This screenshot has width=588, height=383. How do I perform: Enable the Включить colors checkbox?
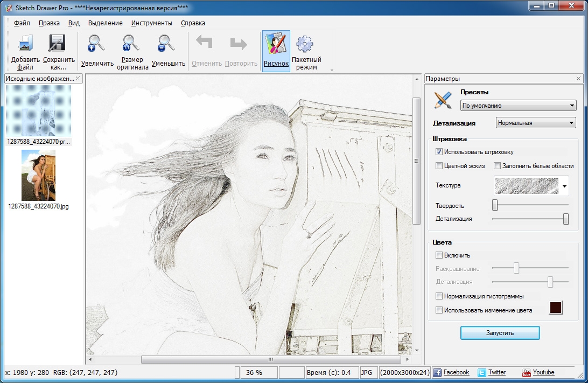coord(439,255)
